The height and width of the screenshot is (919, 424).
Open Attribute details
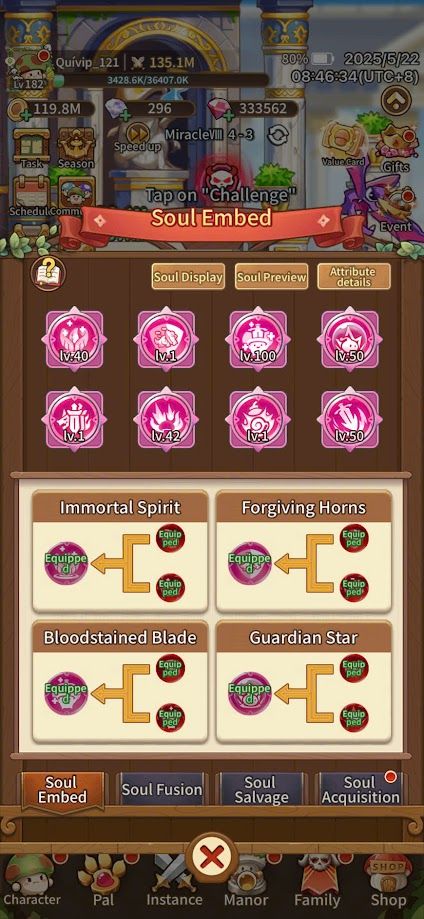pyautogui.click(x=354, y=277)
